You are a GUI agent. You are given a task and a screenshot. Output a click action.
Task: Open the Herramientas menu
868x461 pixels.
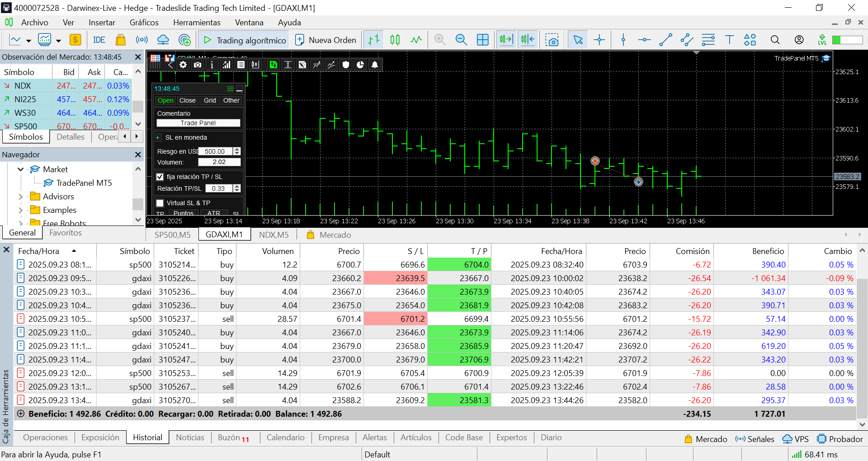pos(196,23)
